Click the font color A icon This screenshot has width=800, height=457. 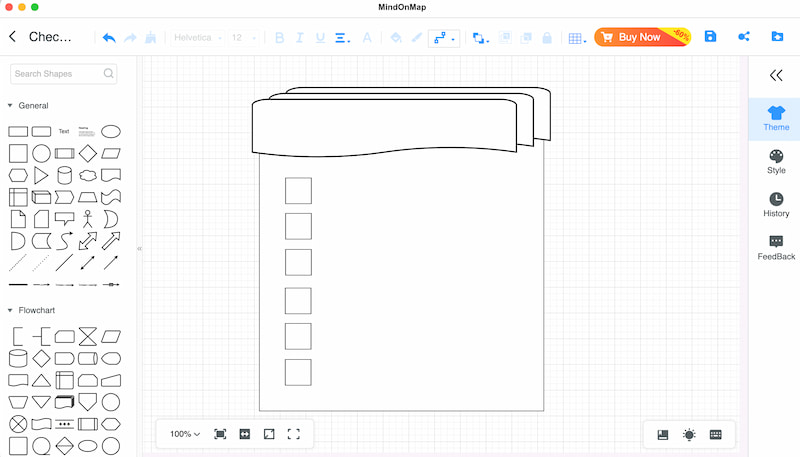point(367,38)
